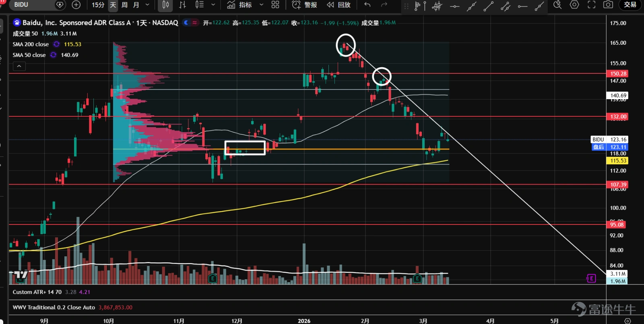
Task: Open the purple upcoming earnings marker
Action: click(591, 278)
